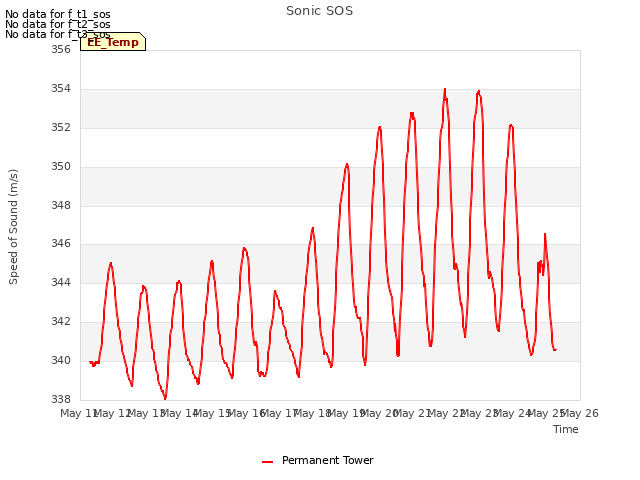Click 'No data for f_t1_sos' message
640x480 pixels.
[x=58, y=14]
